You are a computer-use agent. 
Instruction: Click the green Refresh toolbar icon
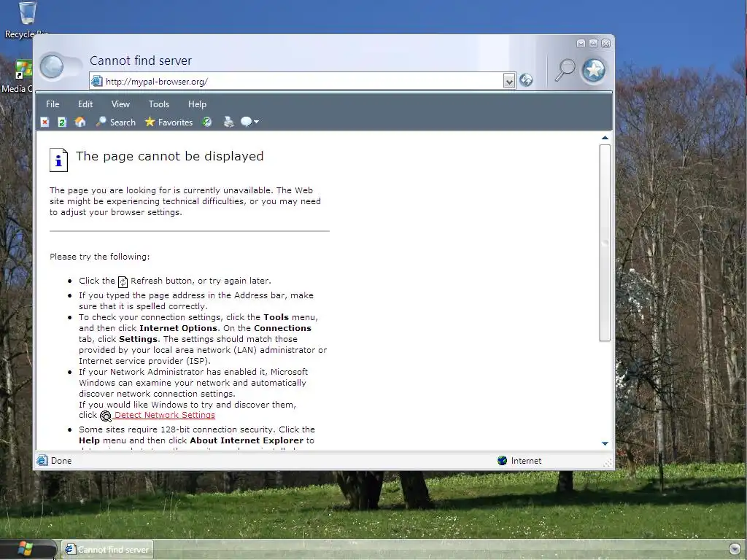tap(62, 122)
